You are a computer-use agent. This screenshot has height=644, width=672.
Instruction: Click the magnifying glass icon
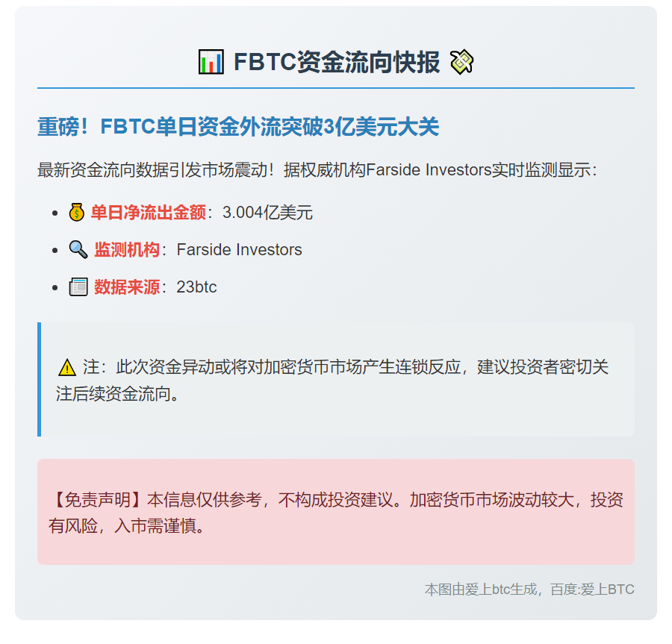[x=78, y=249]
